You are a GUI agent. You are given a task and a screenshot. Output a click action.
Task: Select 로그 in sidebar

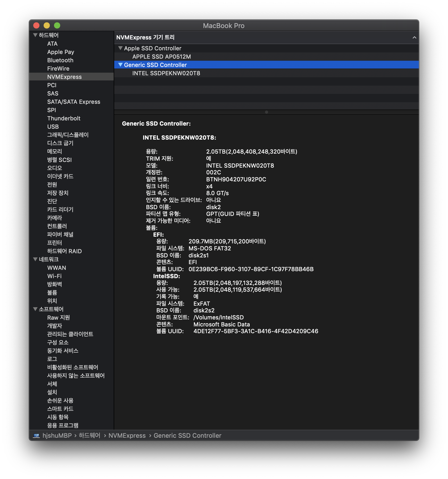pyautogui.click(x=52, y=359)
